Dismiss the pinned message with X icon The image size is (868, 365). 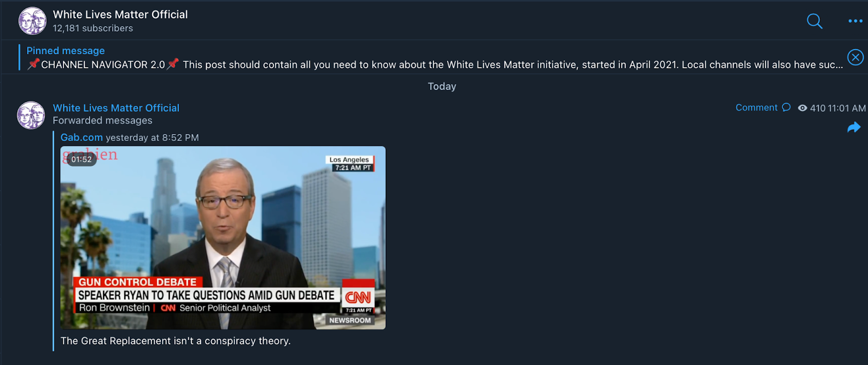(x=855, y=57)
